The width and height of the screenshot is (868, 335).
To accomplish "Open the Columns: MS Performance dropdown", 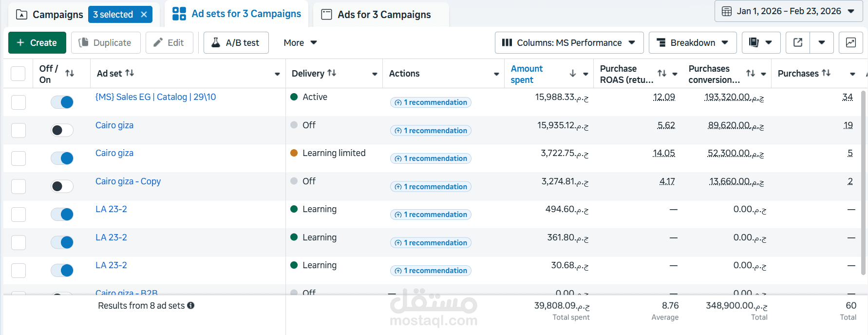I will point(569,42).
